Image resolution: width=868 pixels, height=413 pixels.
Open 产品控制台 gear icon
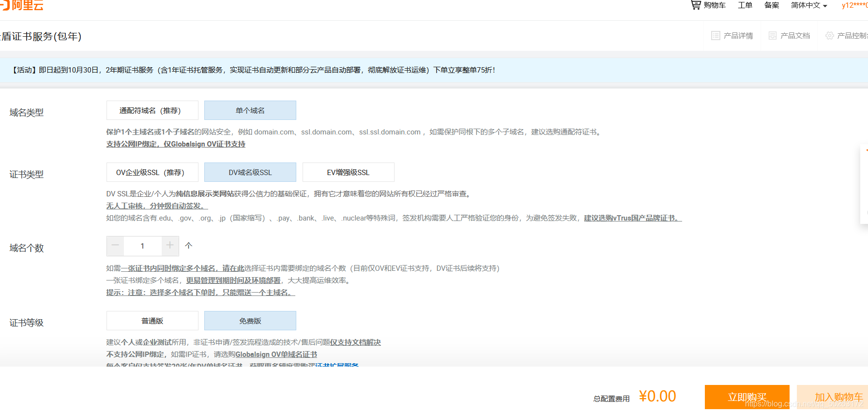point(830,35)
